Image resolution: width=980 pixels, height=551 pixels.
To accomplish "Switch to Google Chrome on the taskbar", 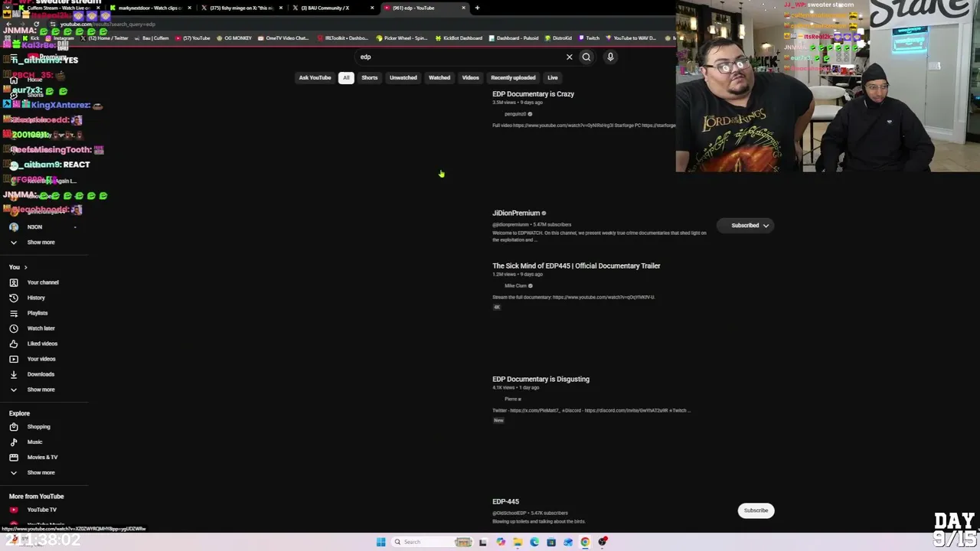I will [585, 542].
